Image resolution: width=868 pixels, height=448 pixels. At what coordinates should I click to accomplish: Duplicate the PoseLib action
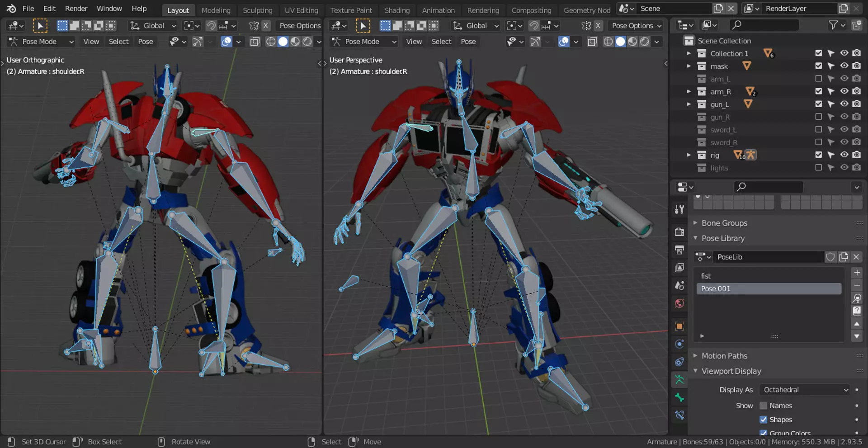[x=844, y=257]
